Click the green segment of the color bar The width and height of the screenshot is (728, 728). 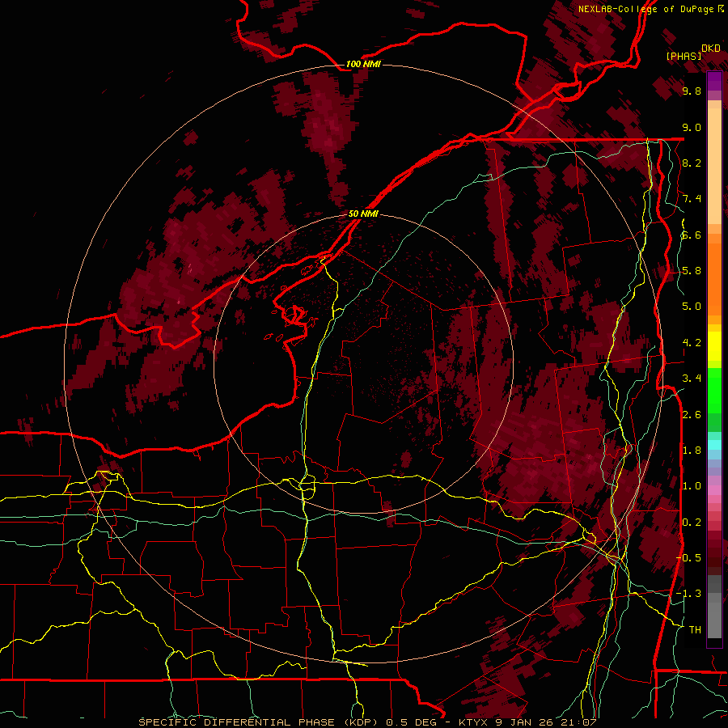coord(714,389)
